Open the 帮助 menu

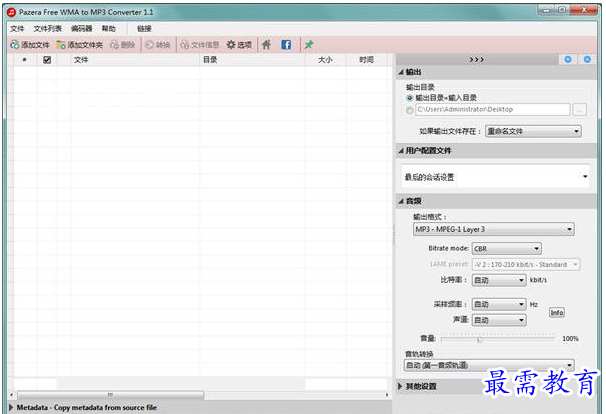point(109,29)
